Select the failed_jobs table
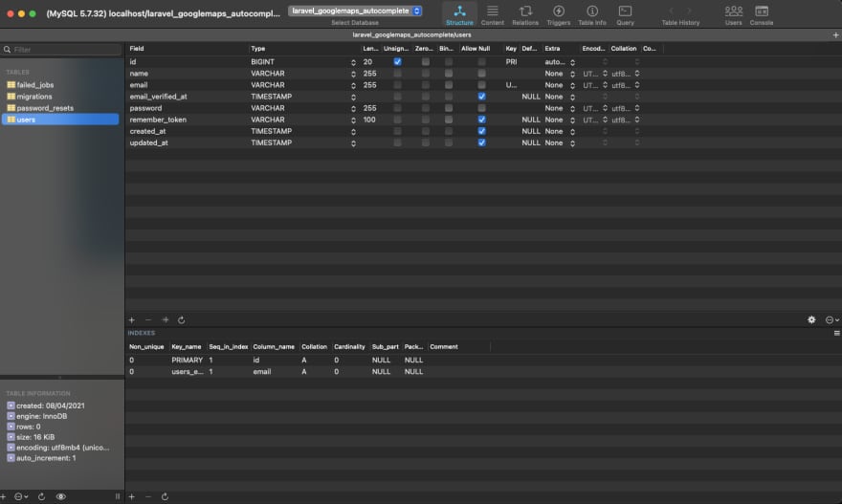This screenshot has height=504, width=842. pyautogui.click(x=36, y=85)
